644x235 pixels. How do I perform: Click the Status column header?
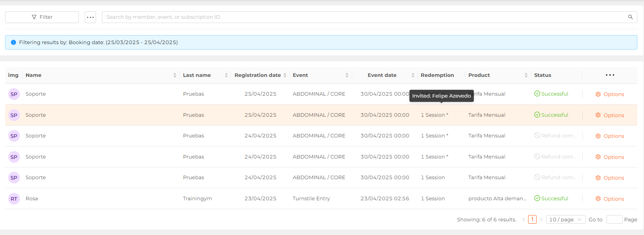click(543, 75)
